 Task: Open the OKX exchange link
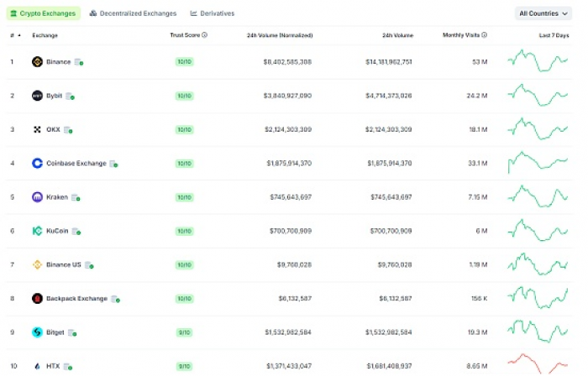(x=53, y=129)
